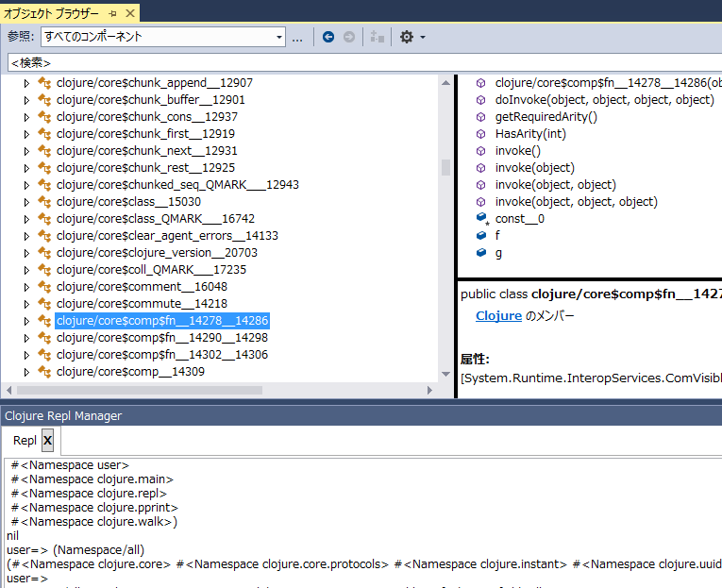Close the Object Browser tab
The height and width of the screenshot is (588, 722).
click(x=130, y=13)
